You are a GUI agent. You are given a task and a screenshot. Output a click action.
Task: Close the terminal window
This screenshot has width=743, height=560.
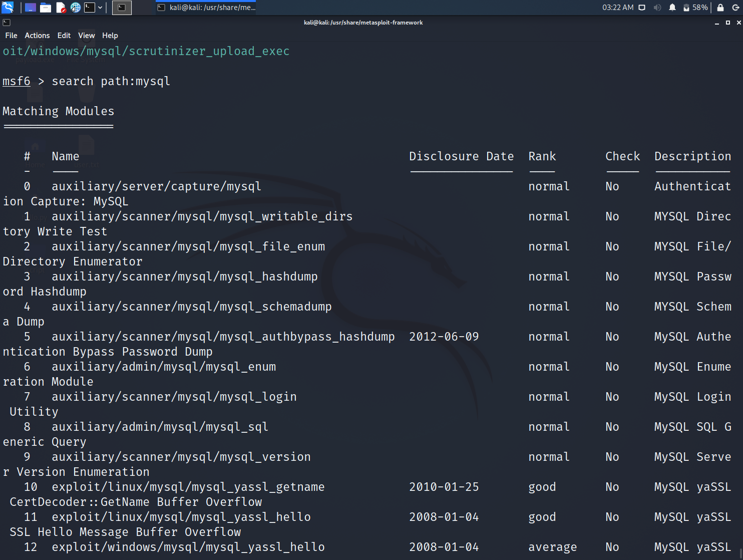pyautogui.click(x=738, y=23)
